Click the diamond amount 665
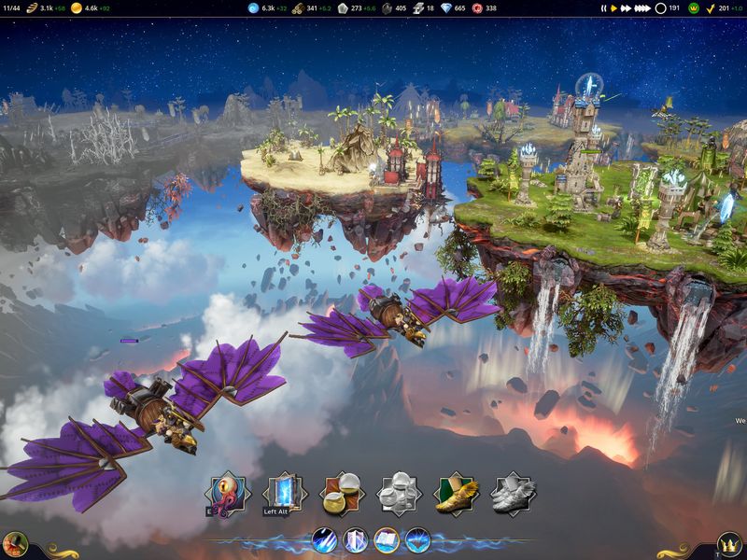Viewport: 747px width, 560px height. [459, 8]
